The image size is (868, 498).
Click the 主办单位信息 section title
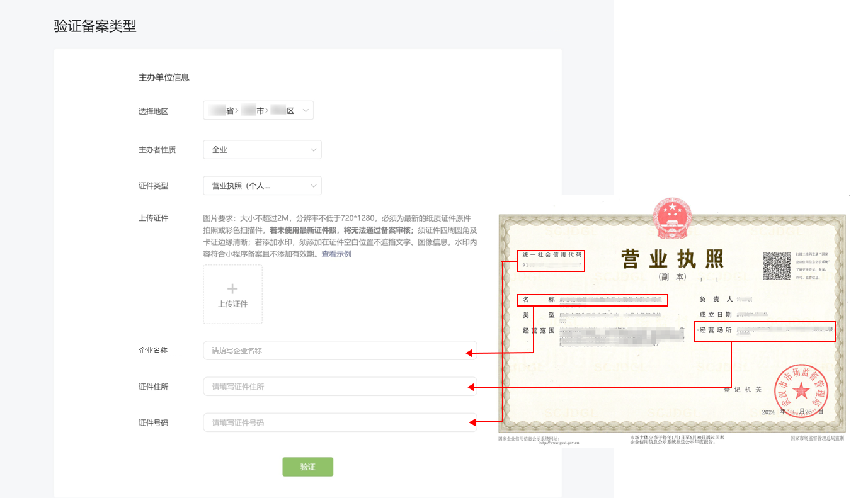point(164,77)
